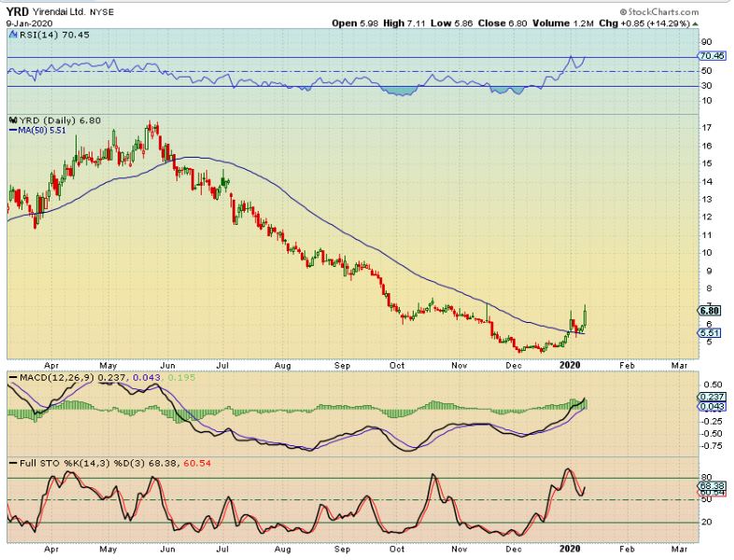Click Apr on the stochastic panel date axis

tap(51, 549)
